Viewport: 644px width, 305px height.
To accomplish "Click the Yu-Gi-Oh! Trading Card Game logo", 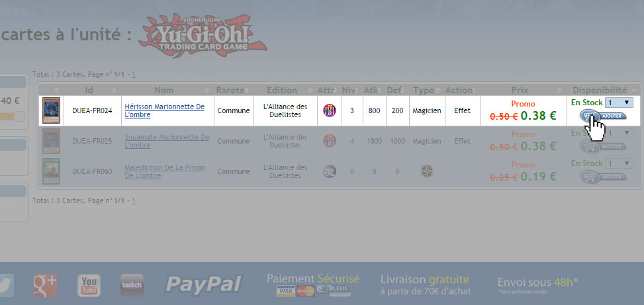I will [x=203, y=35].
